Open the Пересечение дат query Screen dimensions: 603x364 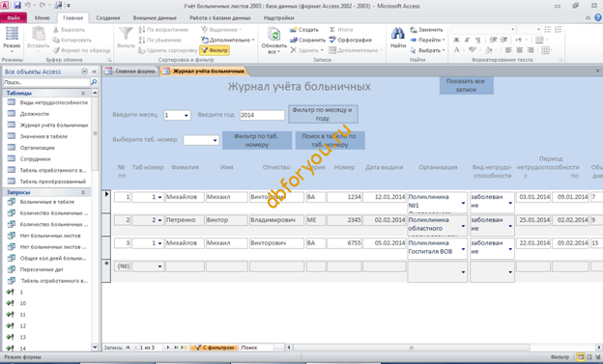coord(42,269)
